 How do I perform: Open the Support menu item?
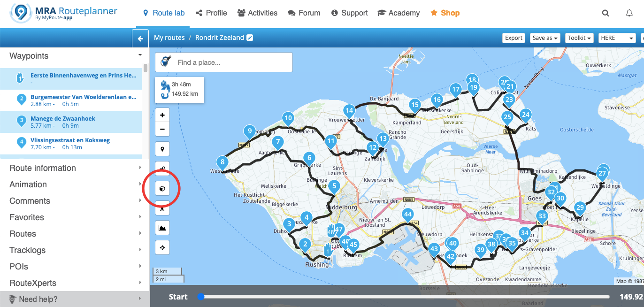350,13
